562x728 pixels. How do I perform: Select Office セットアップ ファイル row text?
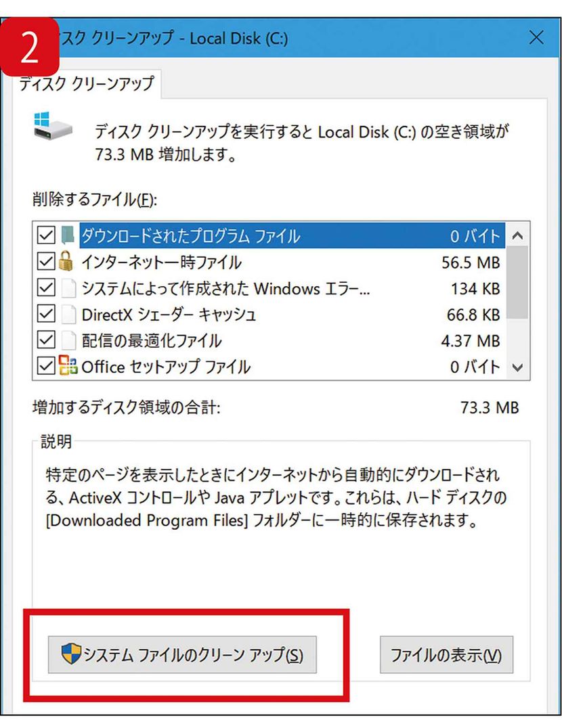[x=166, y=367]
